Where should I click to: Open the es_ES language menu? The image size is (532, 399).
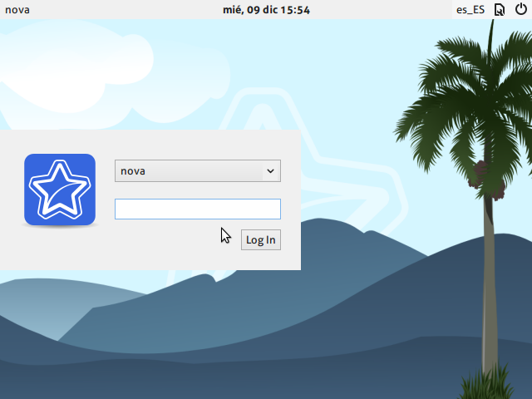point(470,10)
